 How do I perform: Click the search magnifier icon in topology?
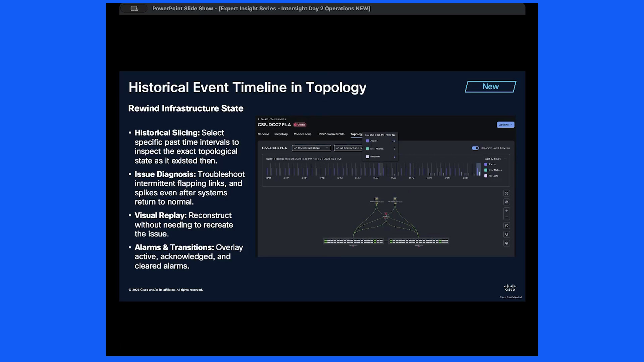click(x=507, y=234)
